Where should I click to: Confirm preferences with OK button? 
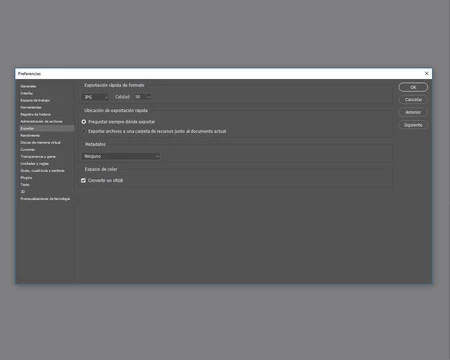click(x=413, y=87)
